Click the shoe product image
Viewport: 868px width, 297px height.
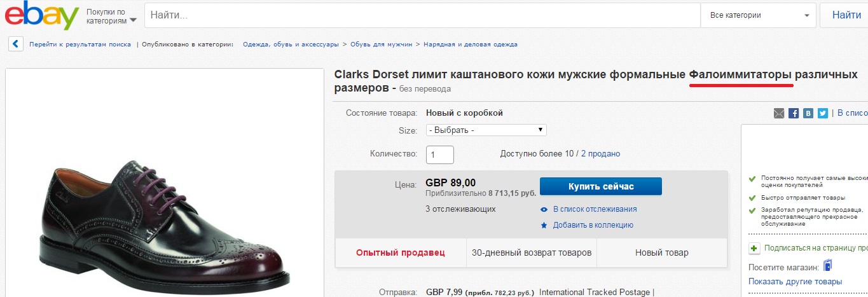click(x=165, y=223)
